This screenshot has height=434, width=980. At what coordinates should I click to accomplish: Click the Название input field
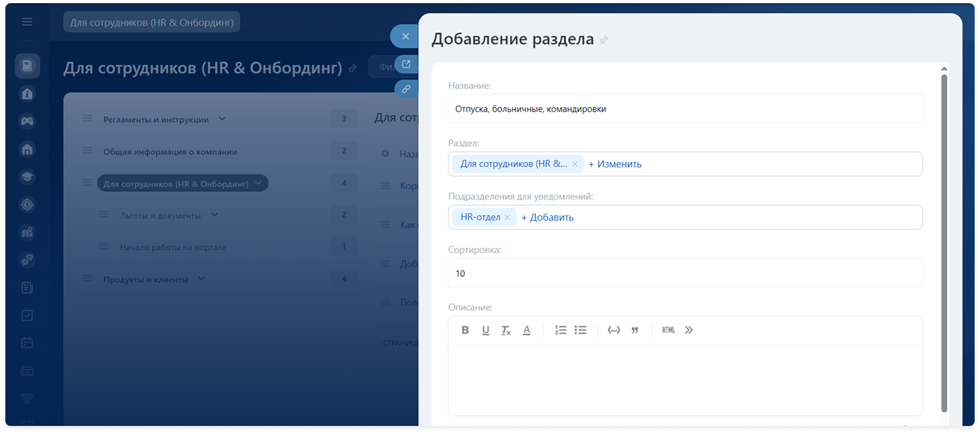pos(685,109)
